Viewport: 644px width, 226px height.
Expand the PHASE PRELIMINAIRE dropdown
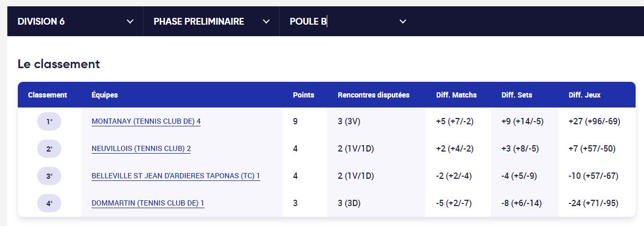(212, 21)
